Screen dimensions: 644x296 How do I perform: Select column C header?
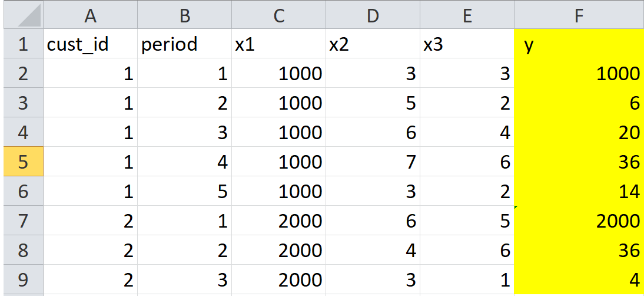(278, 16)
